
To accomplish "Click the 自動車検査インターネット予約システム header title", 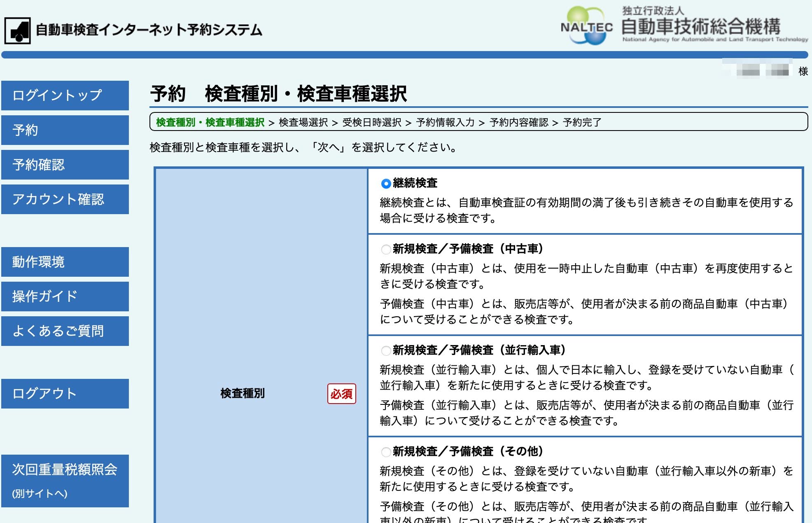I will [149, 30].
